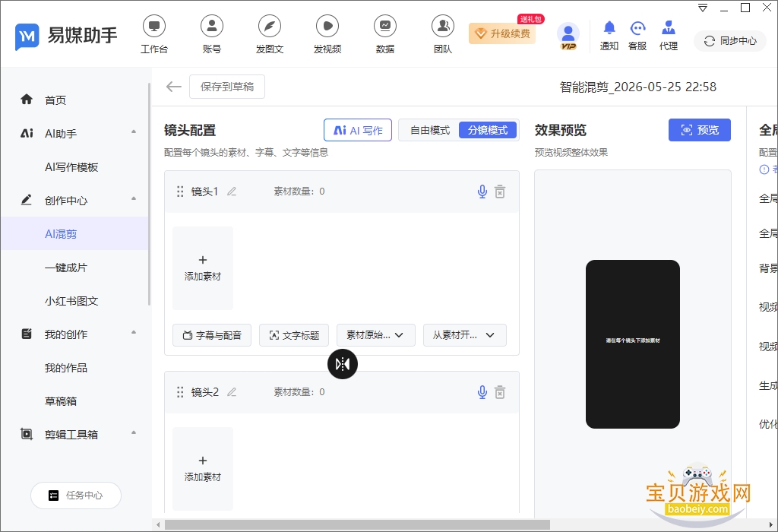Open 从素材开... dropdown in 镜头1
This screenshot has height=532, width=778.
click(x=464, y=335)
